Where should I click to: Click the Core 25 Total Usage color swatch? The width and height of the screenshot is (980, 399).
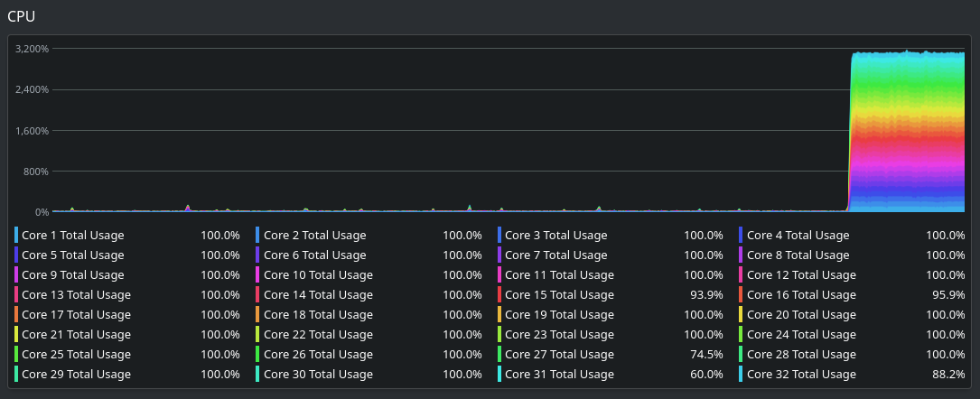(16, 355)
